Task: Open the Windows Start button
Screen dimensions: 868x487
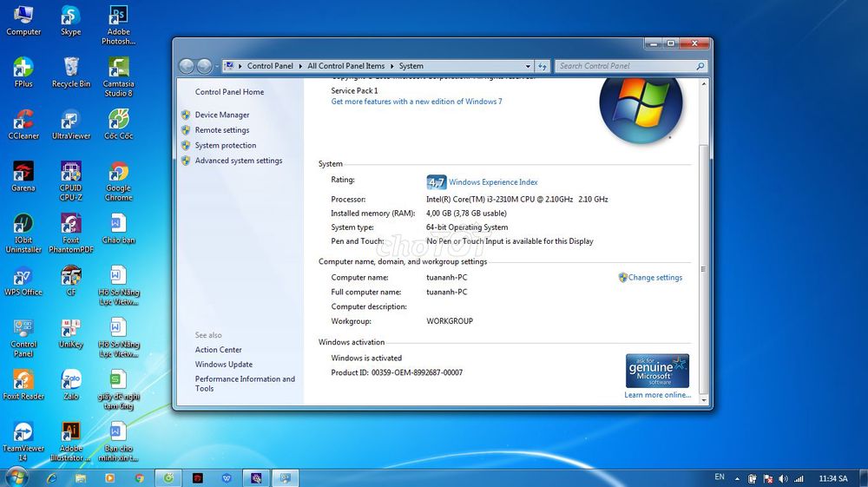Action: tap(16, 477)
